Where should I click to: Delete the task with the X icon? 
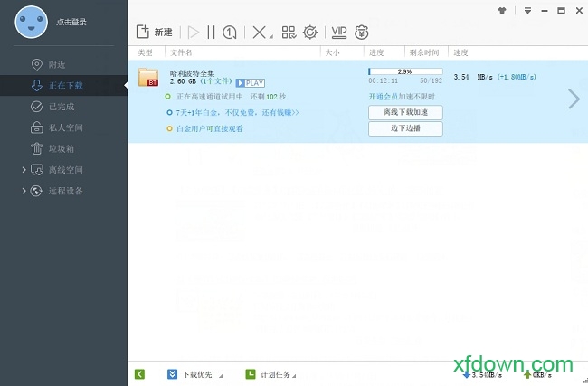(259, 33)
